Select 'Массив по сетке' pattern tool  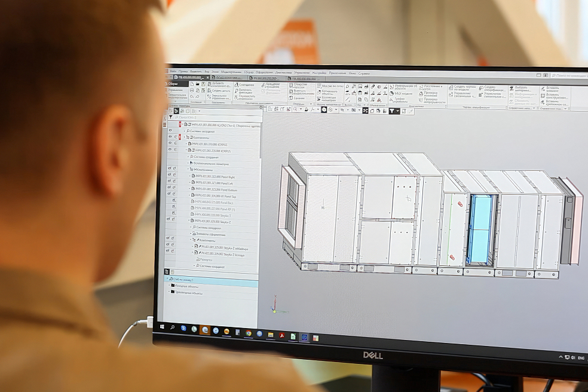(330, 86)
